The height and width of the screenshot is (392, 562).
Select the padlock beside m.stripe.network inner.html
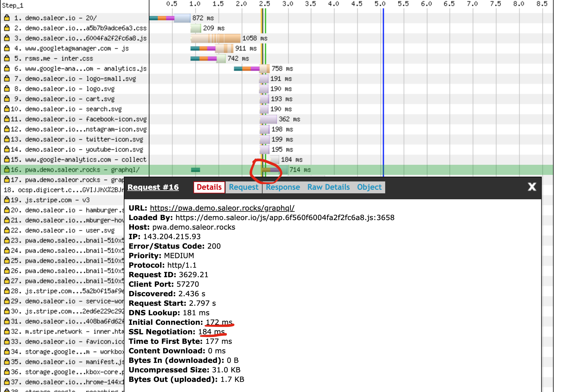pos(7,331)
